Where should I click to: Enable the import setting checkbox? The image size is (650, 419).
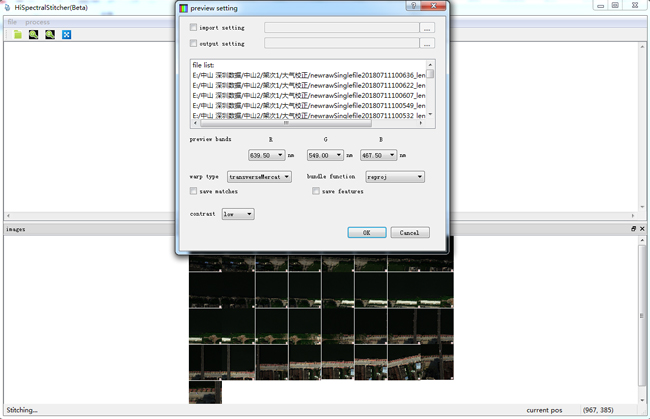193,28
